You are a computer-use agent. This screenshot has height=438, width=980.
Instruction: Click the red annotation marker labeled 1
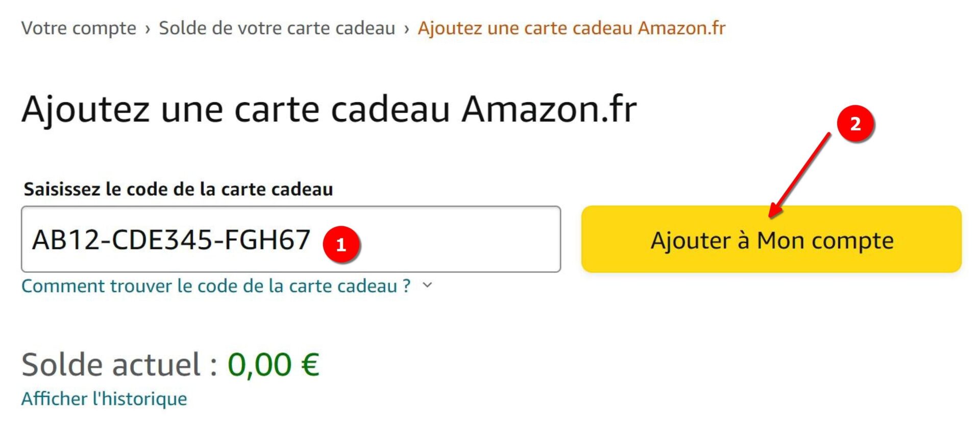(x=341, y=245)
